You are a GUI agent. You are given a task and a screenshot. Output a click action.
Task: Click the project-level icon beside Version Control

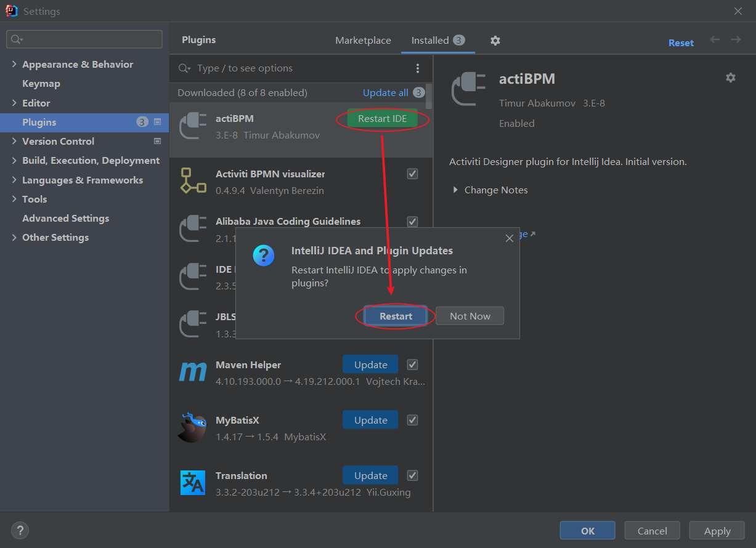[x=157, y=141]
